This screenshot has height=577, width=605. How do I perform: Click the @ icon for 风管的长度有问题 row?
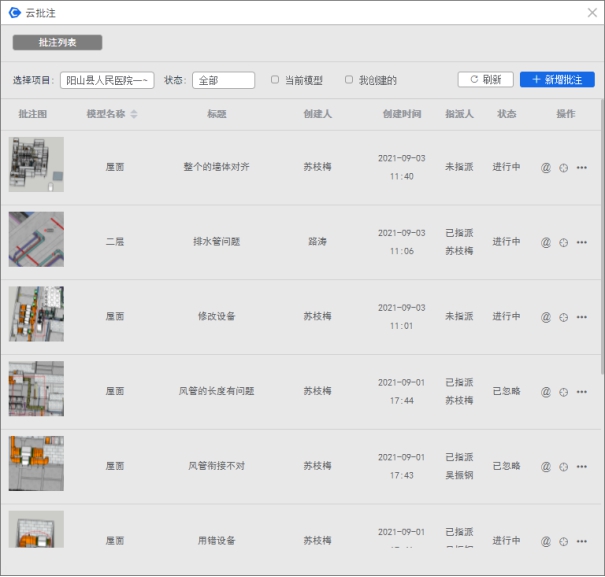click(546, 392)
